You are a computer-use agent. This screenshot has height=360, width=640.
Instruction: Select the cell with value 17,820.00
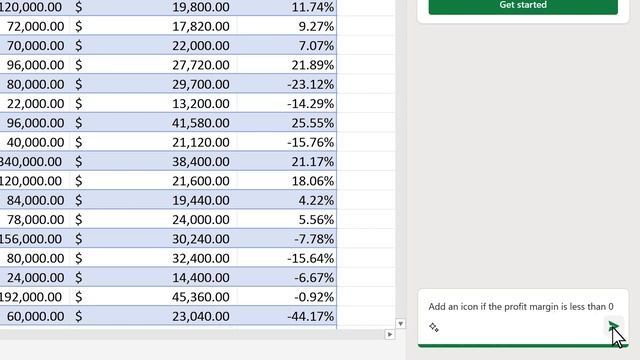(x=153, y=26)
